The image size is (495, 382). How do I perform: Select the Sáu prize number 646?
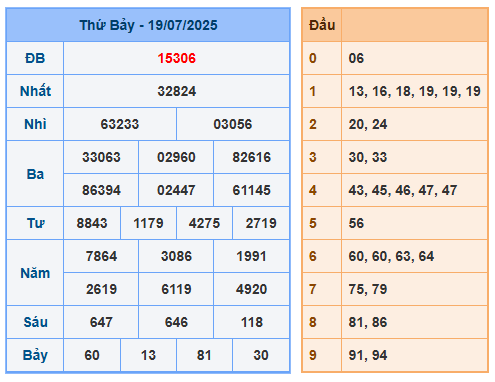(x=176, y=322)
